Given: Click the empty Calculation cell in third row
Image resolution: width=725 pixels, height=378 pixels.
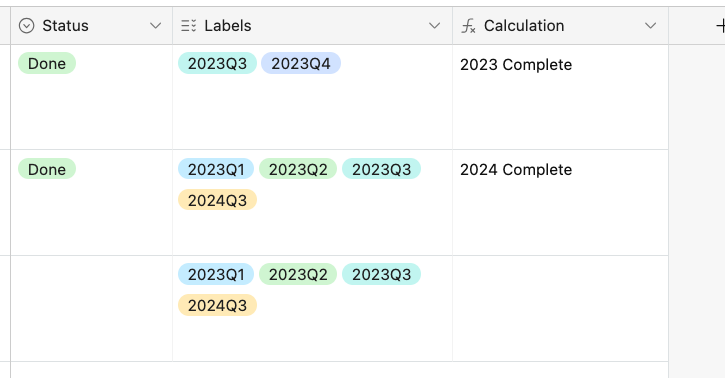Looking at the screenshot, I should 560,308.
